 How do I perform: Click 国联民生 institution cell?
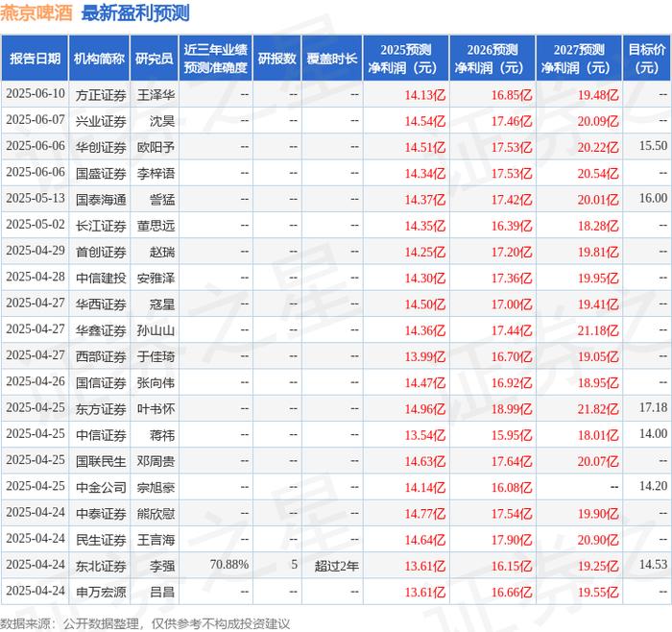click(101, 461)
